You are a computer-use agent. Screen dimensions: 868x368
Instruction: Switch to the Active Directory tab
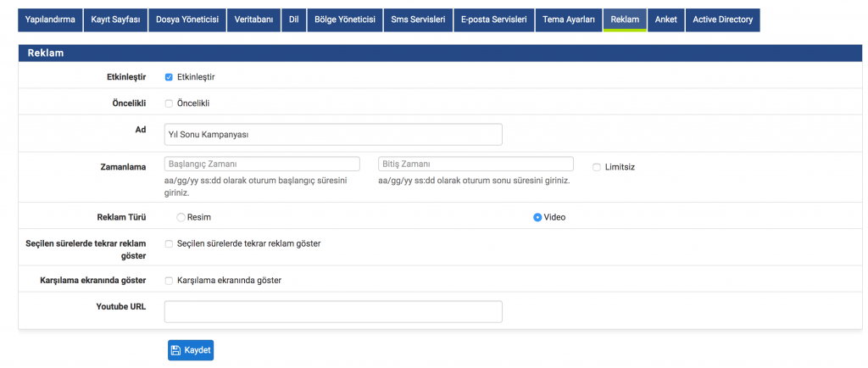(723, 20)
